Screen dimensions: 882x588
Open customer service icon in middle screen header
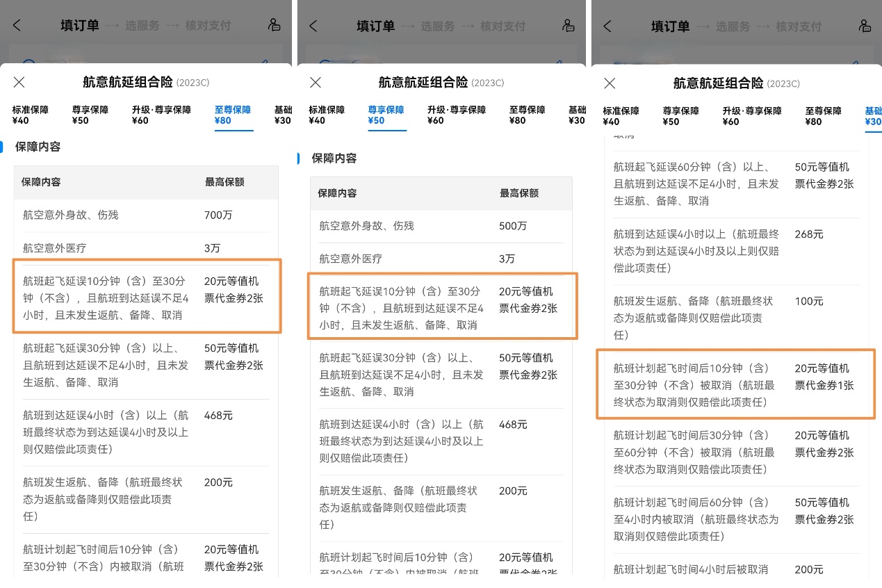pyautogui.click(x=569, y=26)
